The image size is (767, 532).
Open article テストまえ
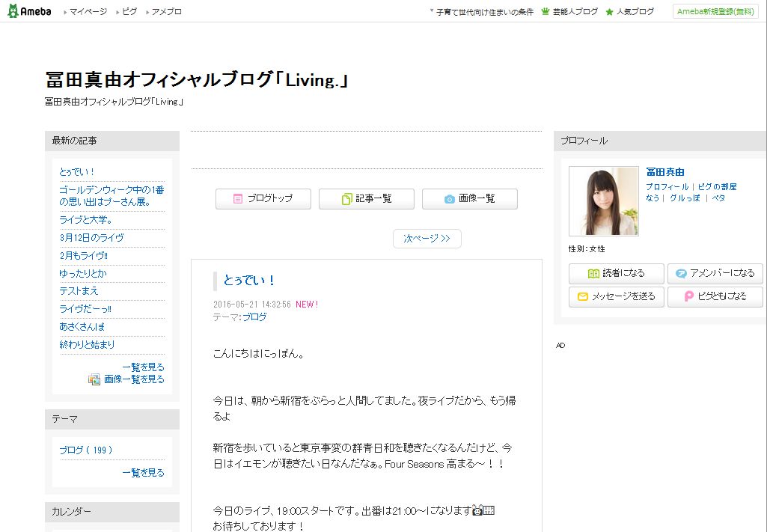(x=79, y=291)
